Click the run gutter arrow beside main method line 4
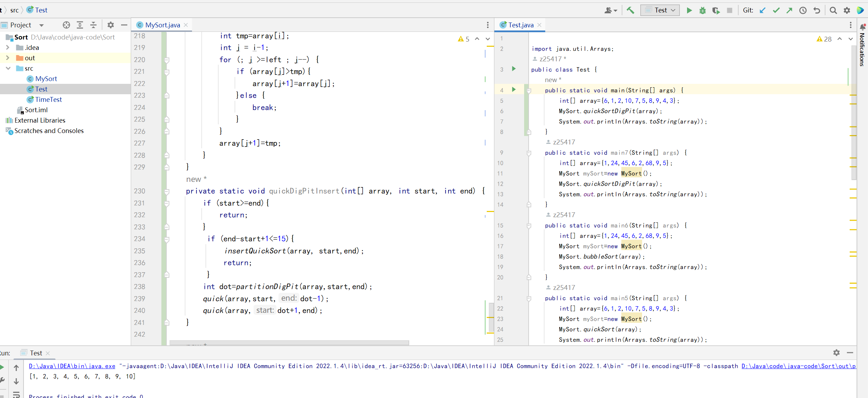Screen dimensions: 868x398 (x=514, y=90)
